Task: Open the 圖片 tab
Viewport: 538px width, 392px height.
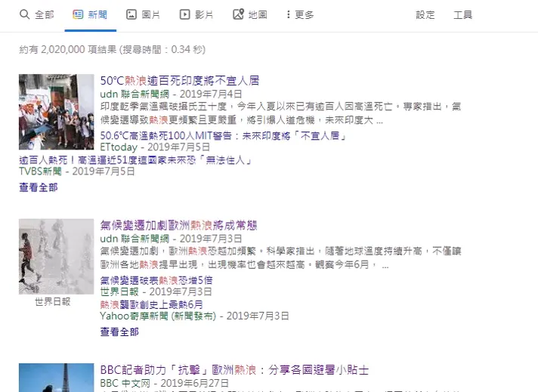Action: click(x=151, y=15)
